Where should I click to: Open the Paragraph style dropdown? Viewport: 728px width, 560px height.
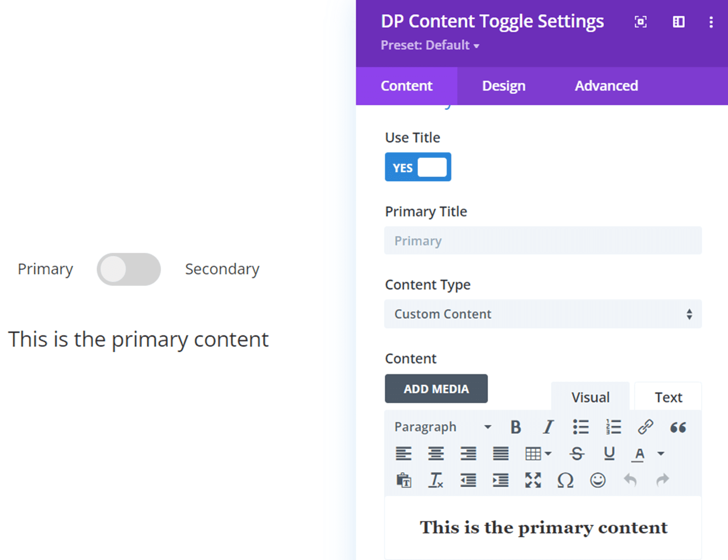click(x=442, y=427)
